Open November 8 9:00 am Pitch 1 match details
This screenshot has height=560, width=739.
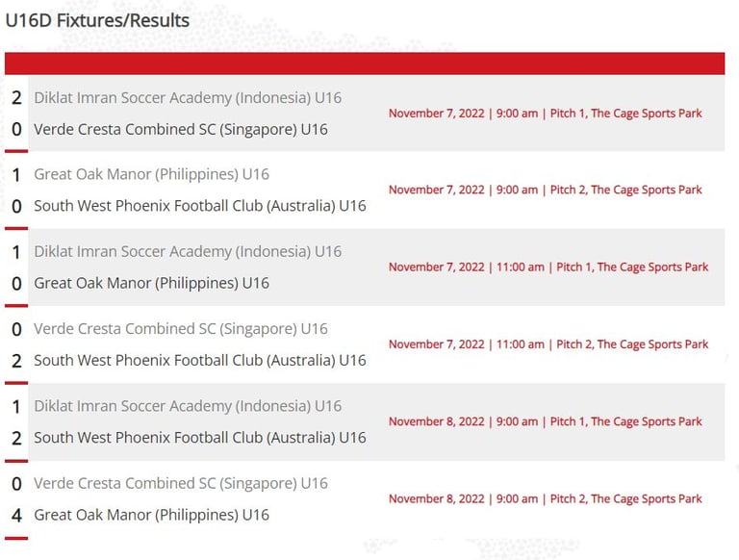coord(546,421)
